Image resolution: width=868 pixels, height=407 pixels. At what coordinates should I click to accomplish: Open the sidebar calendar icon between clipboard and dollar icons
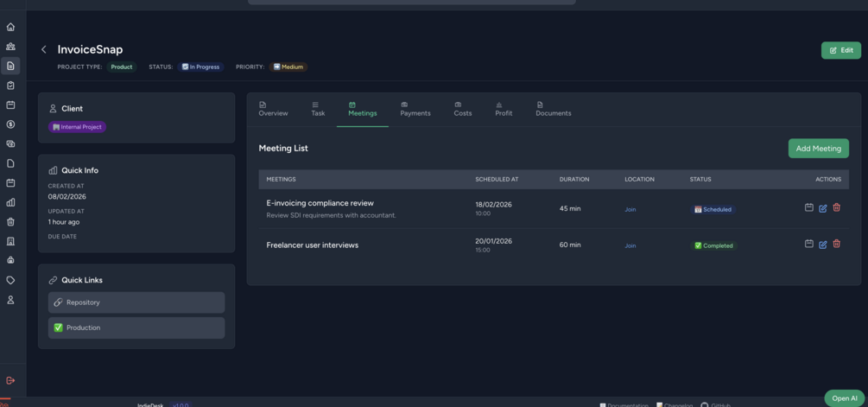10,105
